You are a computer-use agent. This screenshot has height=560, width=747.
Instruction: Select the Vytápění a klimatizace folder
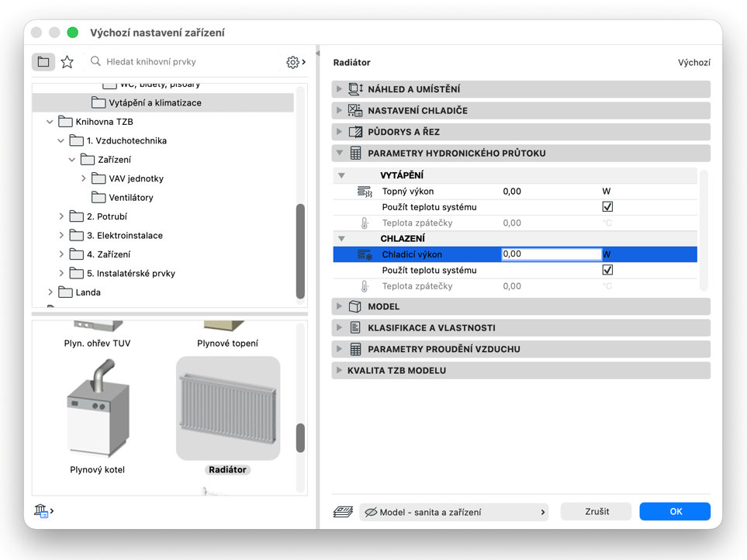tap(163, 103)
